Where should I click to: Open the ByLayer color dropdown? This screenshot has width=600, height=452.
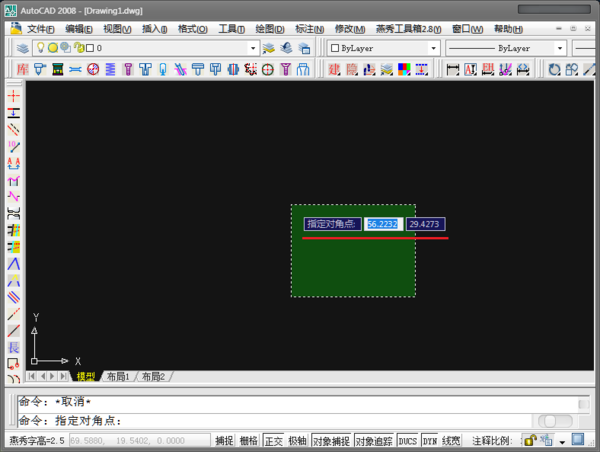point(433,47)
